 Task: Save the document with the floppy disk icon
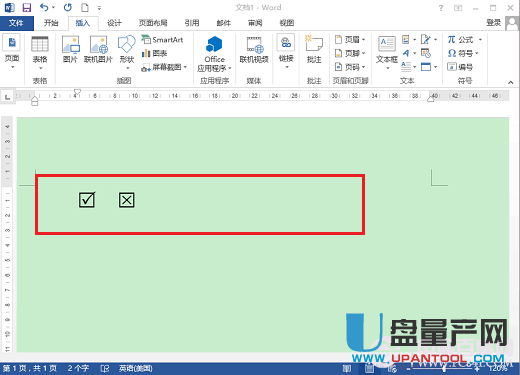[x=26, y=7]
